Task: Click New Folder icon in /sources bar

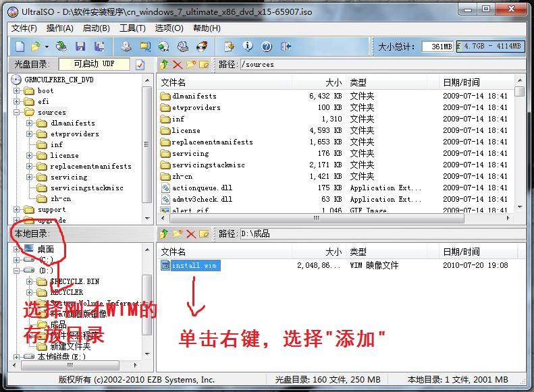Action: pos(190,64)
